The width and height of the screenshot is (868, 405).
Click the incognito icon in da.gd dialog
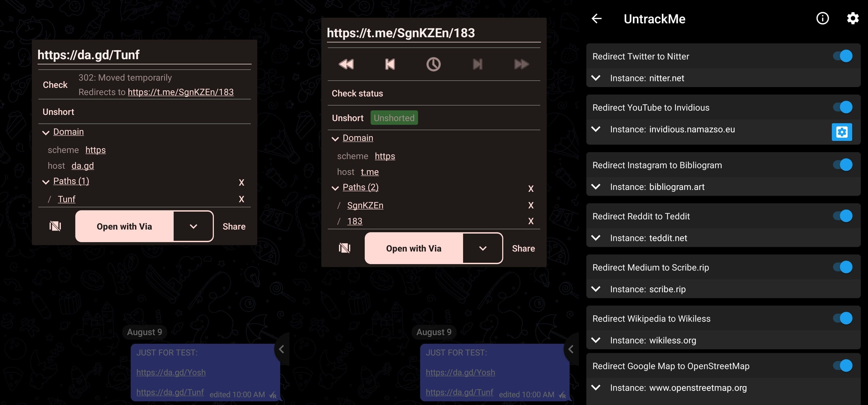(x=55, y=226)
